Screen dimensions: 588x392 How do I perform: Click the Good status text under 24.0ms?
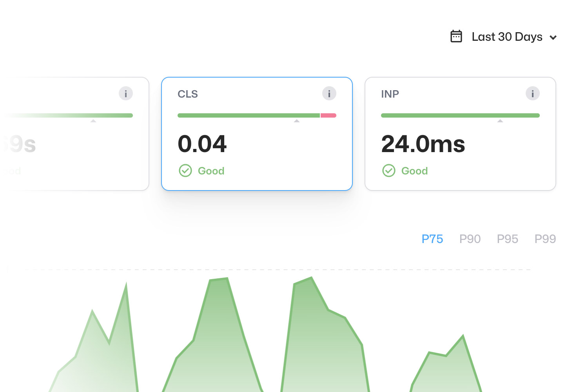click(415, 171)
